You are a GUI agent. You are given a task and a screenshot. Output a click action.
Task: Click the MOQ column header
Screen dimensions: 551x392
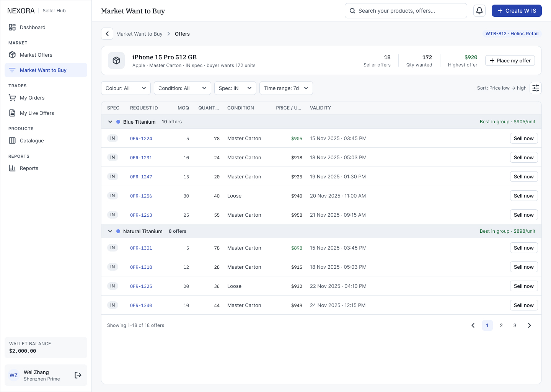point(183,108)
